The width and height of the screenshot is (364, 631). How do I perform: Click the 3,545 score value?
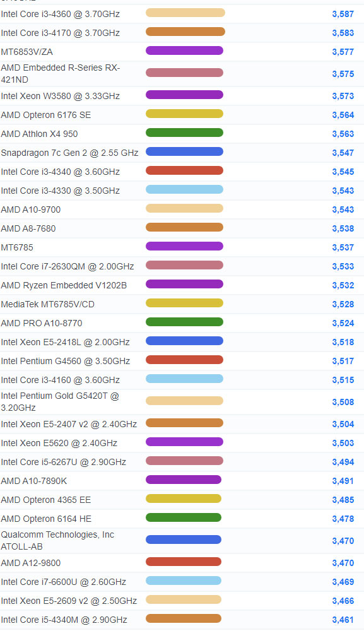[x=343, y=172]
